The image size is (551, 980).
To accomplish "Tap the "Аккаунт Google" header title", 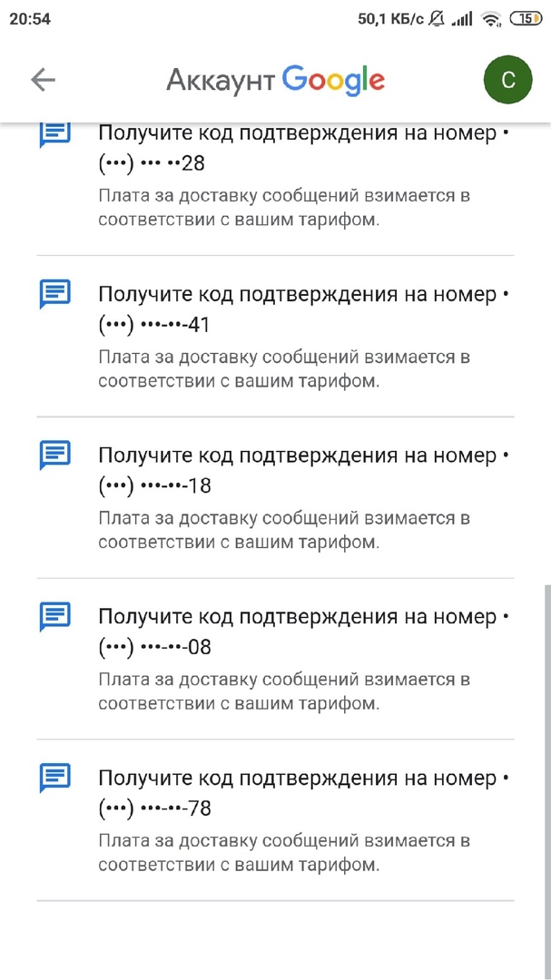I will (x=275, y=80).
